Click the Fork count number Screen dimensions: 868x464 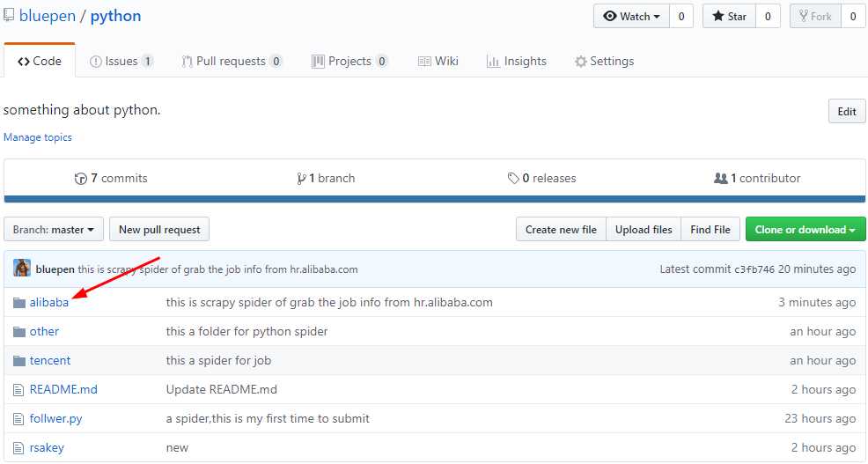(x=853, y=16)
